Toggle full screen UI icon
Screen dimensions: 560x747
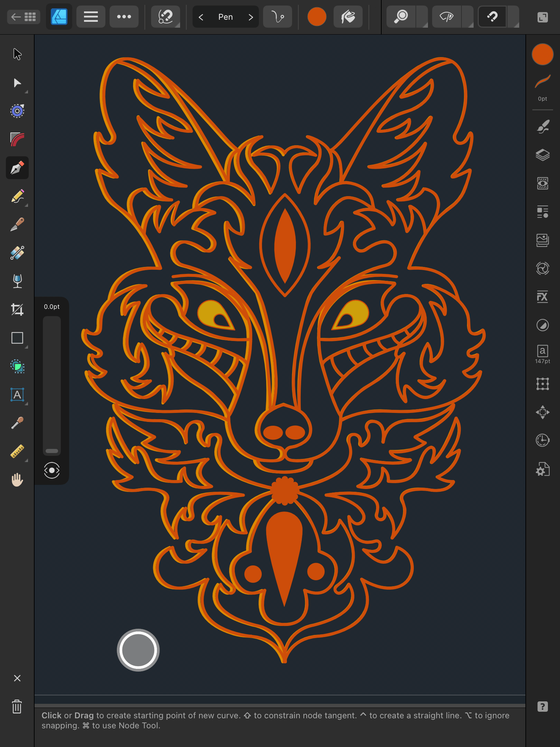pos(542,17)
